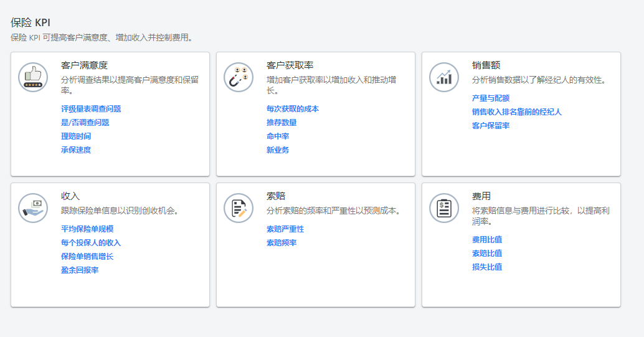Click the 收入 hand with money icon
The height and width of the screenshot is (337, 644).
[33, 208]
